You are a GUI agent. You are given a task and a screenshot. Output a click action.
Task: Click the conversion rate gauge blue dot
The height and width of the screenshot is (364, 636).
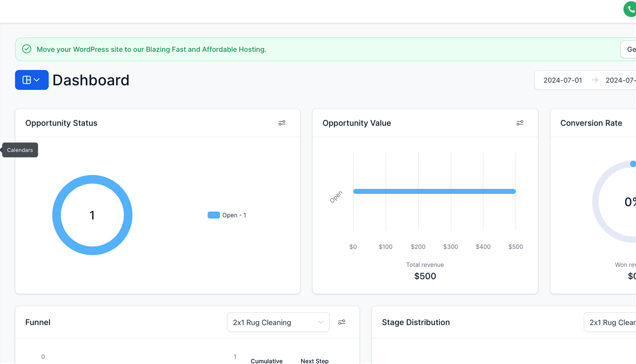point(633,164)
